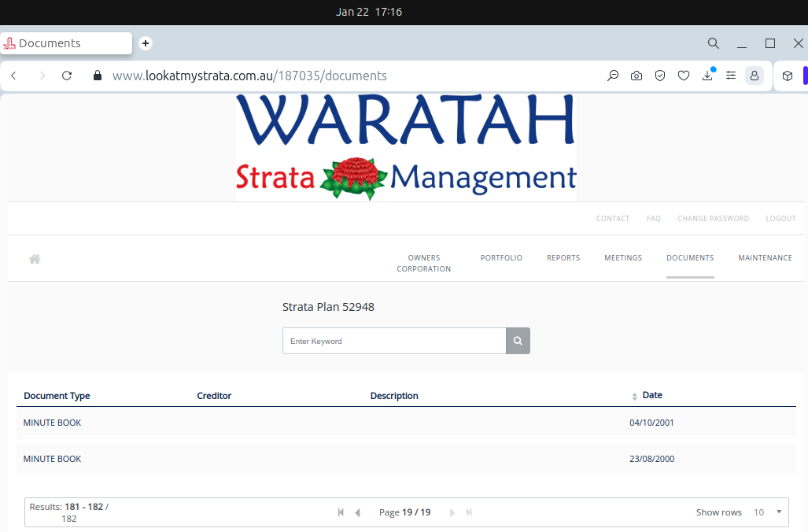Select the Documents browser tab
This screenshot has width=808, height=532.
coord(66,43)
